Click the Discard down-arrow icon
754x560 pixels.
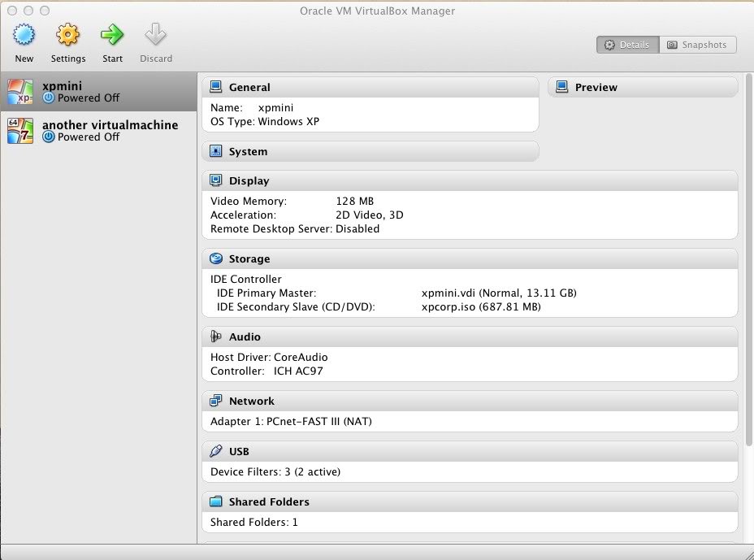click(156, 35)
